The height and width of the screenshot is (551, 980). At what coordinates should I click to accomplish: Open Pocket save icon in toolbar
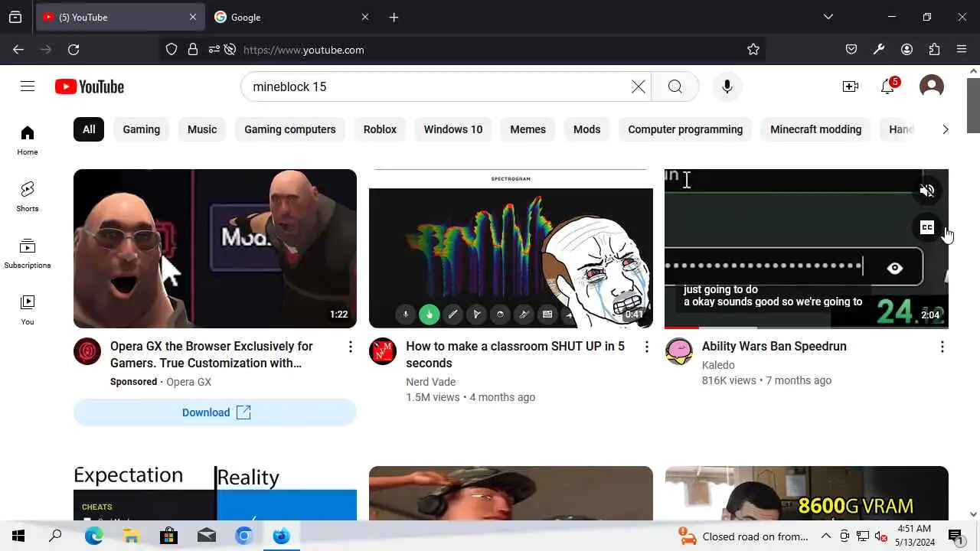click(x=851, y=49)
